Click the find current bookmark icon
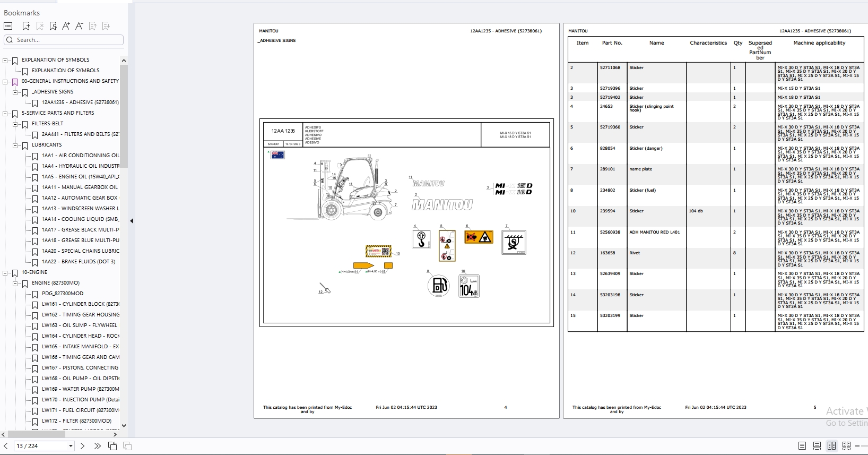Image resolution: width=868 pixels, height=455 pixels. 53,26
